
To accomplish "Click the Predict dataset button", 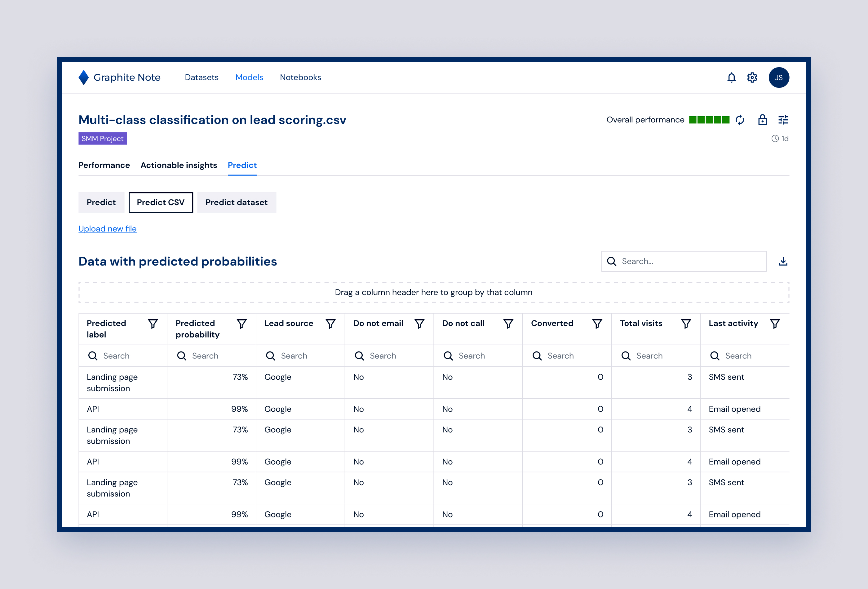I will pyautogui.click(x=237, y=202).
